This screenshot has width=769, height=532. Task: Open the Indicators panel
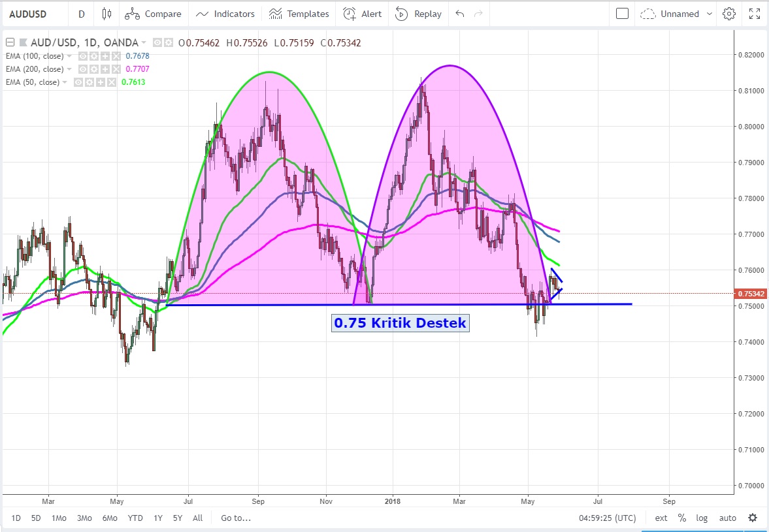225,14
